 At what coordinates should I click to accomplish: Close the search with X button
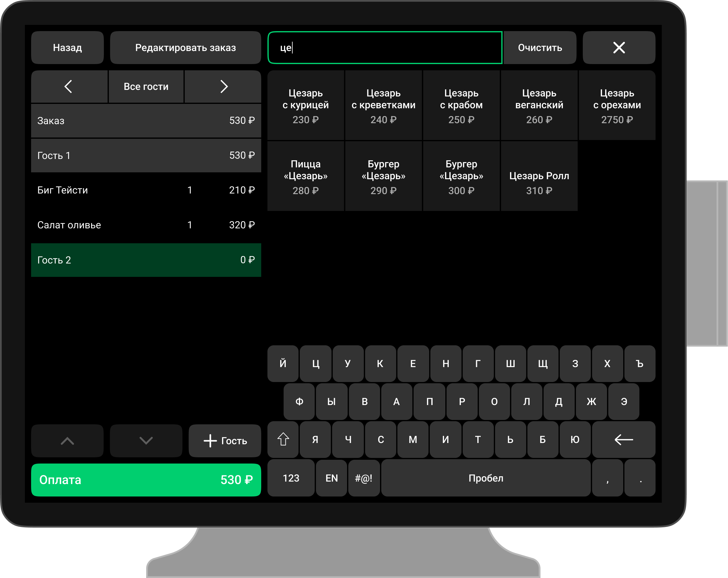(x=619, y=48)
